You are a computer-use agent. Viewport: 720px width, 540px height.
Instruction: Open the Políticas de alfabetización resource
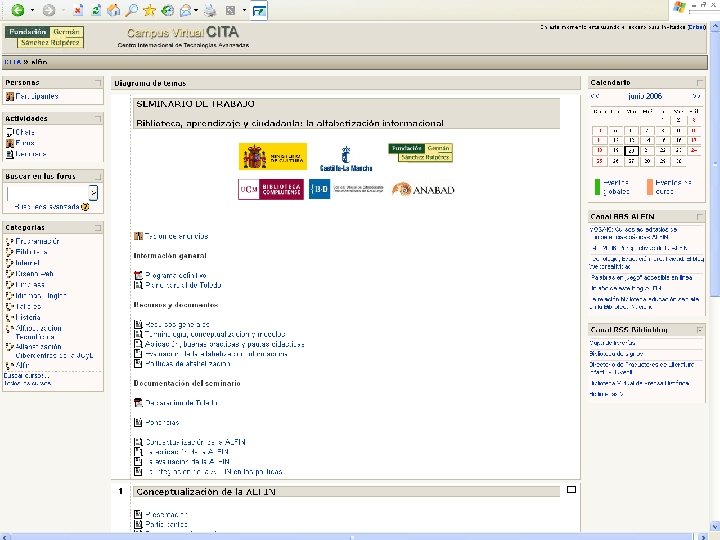(188, 364)
